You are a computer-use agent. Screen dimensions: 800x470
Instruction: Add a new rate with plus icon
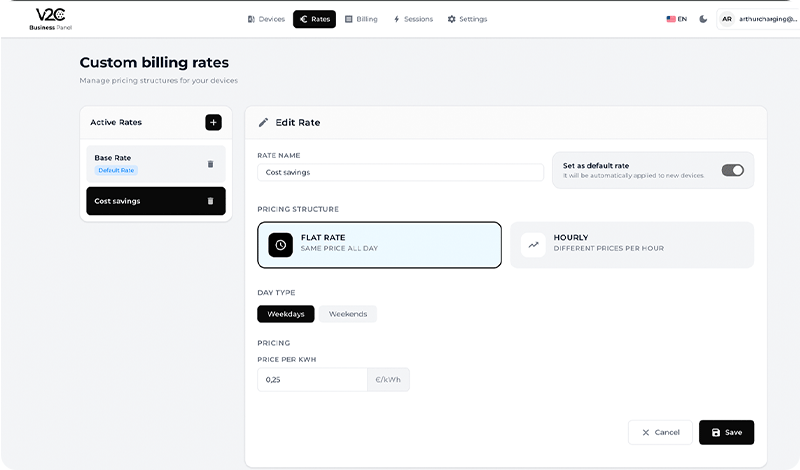(x=213, y=122)
